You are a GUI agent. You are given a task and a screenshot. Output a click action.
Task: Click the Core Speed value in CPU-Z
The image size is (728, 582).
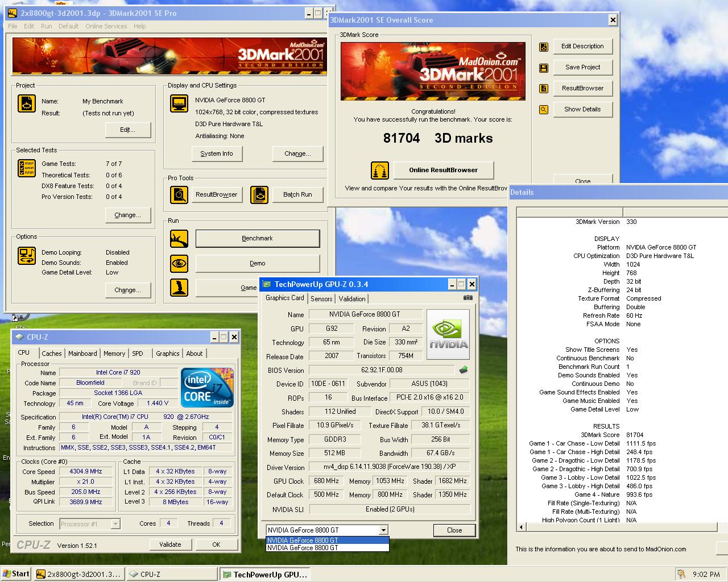tap(85, 472)
